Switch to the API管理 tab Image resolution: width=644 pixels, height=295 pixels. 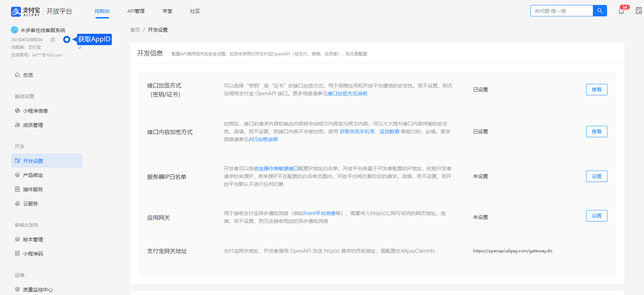pos(136,11)
